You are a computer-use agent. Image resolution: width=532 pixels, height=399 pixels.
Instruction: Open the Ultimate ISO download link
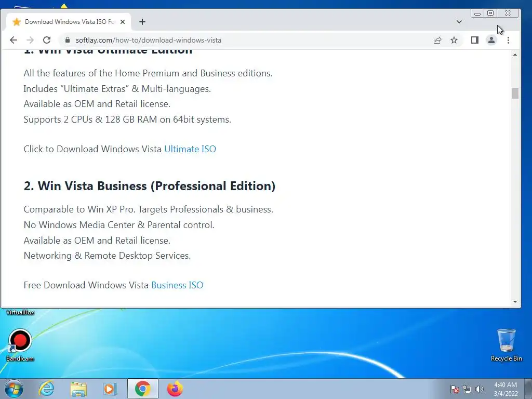pyautogui.click(x=190, y=149)
